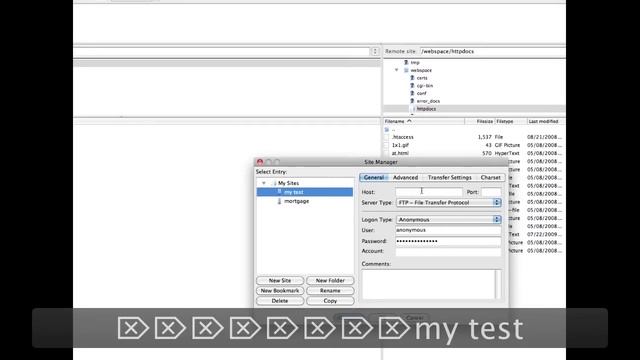This screenshot has width=640, height=360.
Task: Select the 1x1.gif file row
Action: 474,145
